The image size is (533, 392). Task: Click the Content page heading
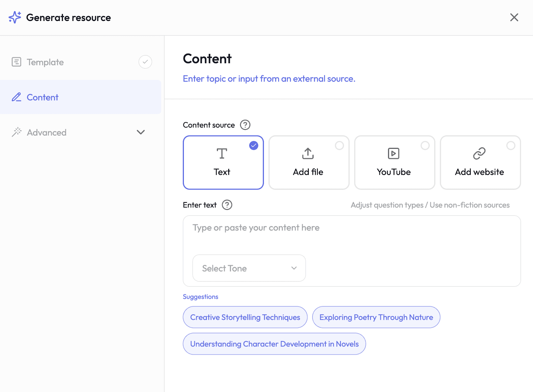pos(207,59)
